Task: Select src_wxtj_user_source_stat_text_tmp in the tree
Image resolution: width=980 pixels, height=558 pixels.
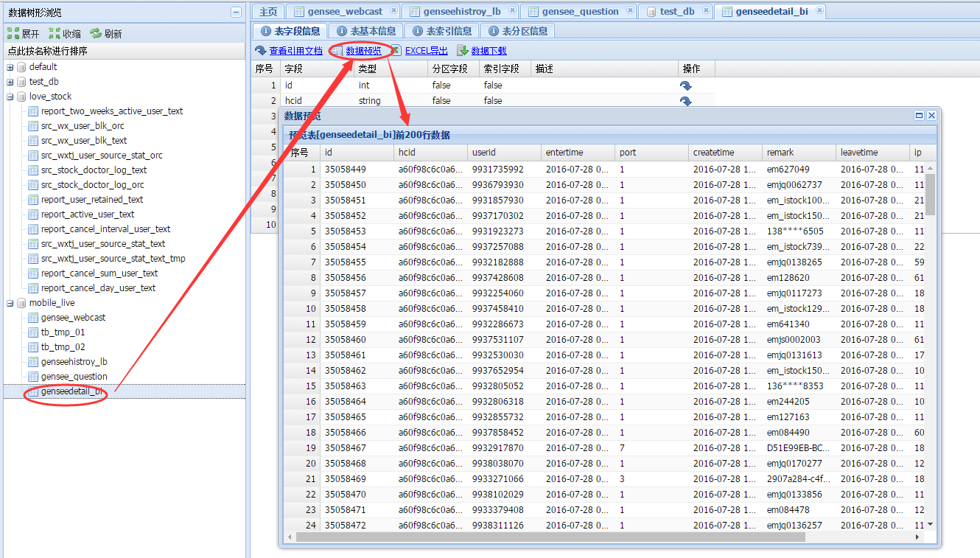Action: pyautogui.click(x=113, y=259)
